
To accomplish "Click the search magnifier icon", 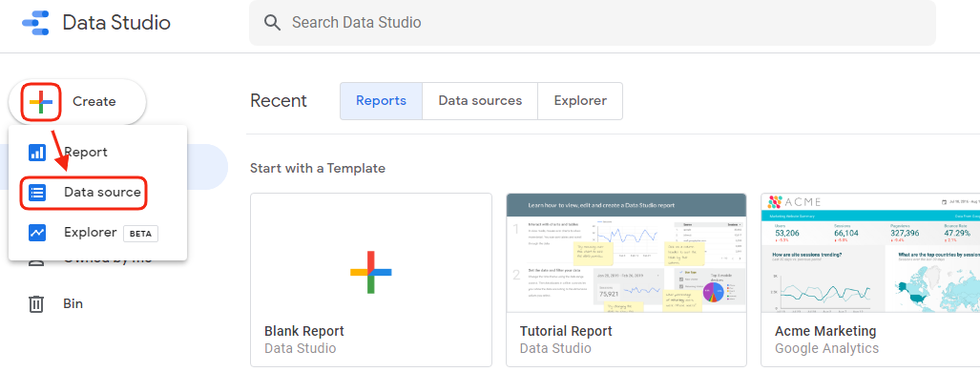I will click(272, 23).
